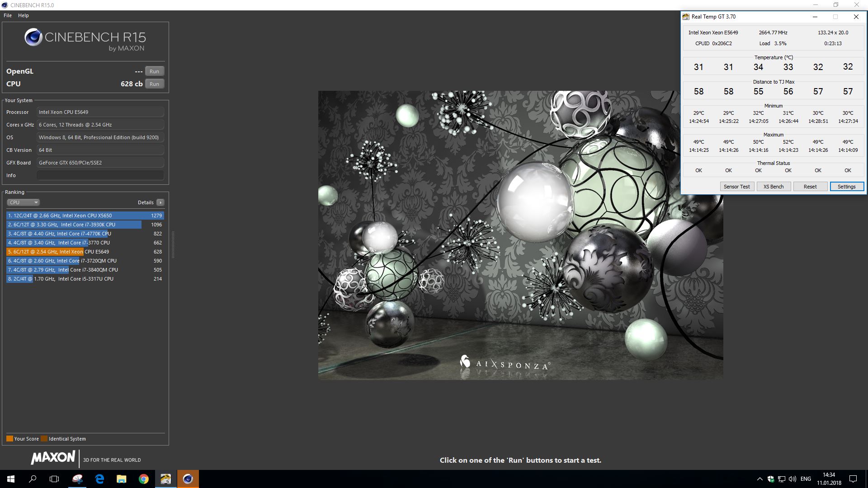This screenshot has width=868, height=488.
Task: Switch to Cinebench taskbar icon
Action: [x=188, y=479]
